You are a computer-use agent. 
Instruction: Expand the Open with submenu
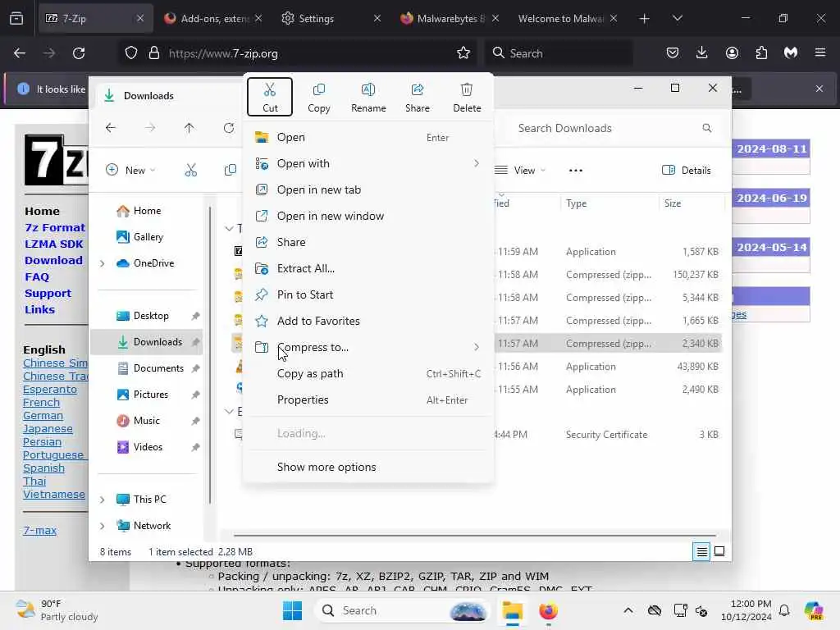pos(368,163)
